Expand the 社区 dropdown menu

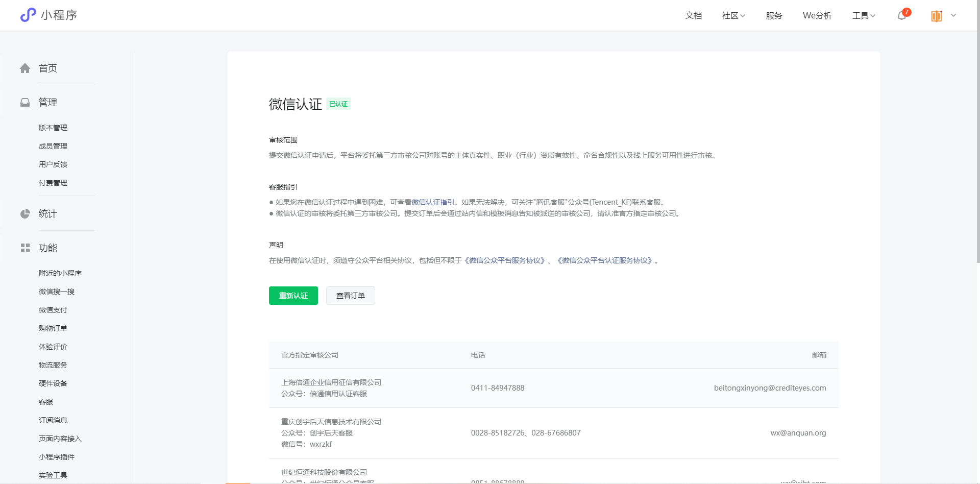tap(733, 16)
